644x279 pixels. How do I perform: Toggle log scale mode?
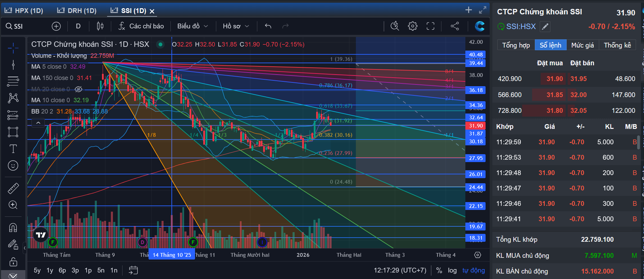click(x=452, y=270)
